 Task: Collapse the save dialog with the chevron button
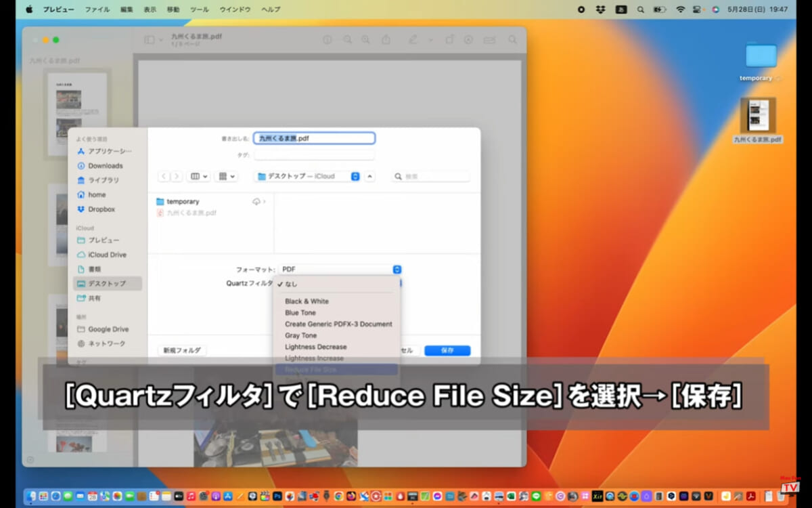click(369, 176)
